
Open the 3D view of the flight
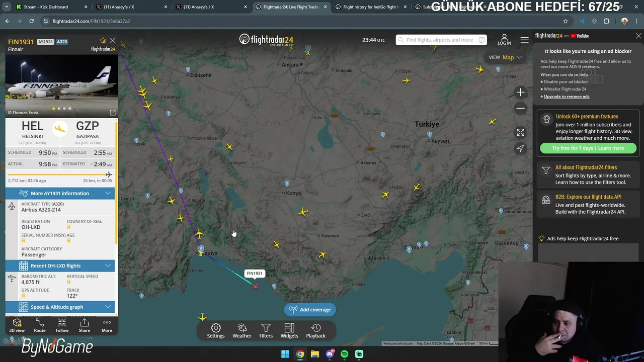tap(17, 325)
